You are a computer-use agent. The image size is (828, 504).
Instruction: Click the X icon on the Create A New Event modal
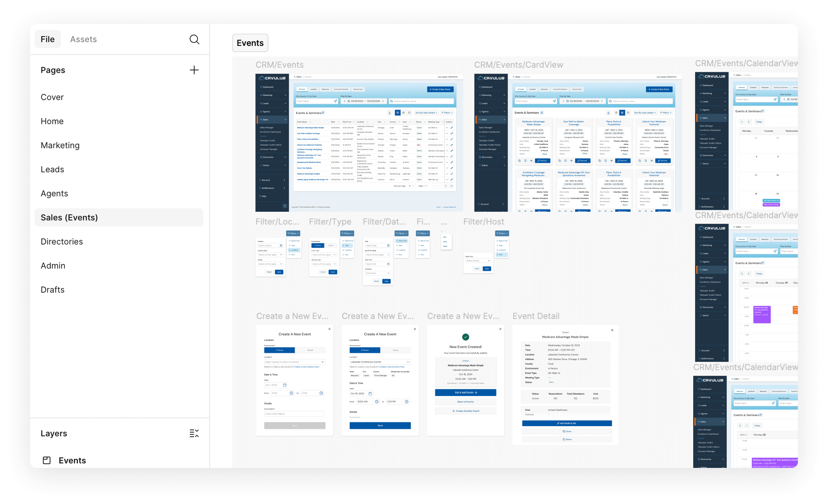pyautogui.click(x=330, y=329)
